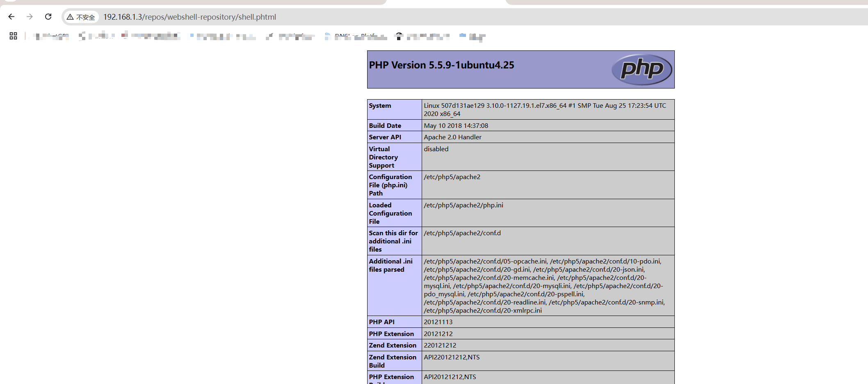Open the DNSLog Platform bookmark

click(x=356, y=36)
